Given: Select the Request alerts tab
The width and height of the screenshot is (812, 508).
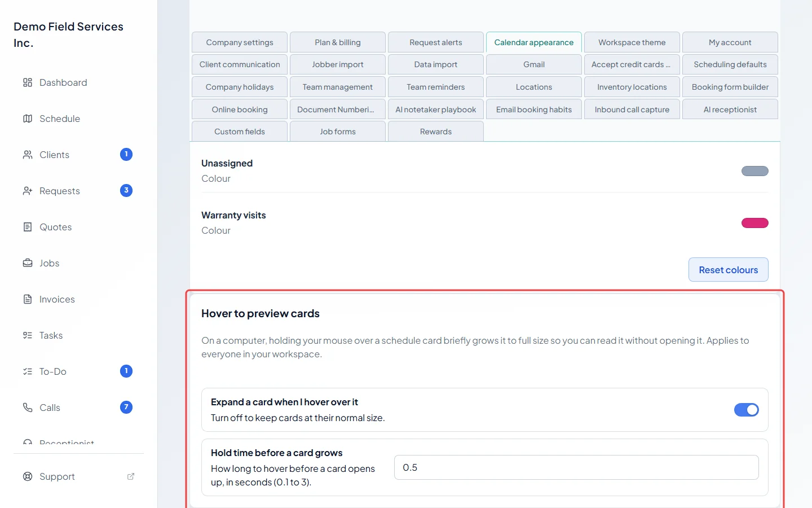Looking at the screenshot, I should click(436, 42).
